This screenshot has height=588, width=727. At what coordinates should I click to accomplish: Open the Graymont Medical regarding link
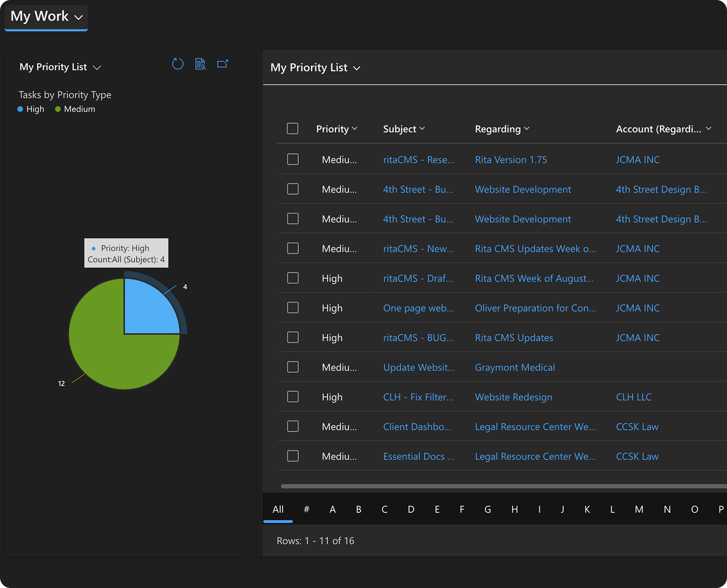click(515, 368)
